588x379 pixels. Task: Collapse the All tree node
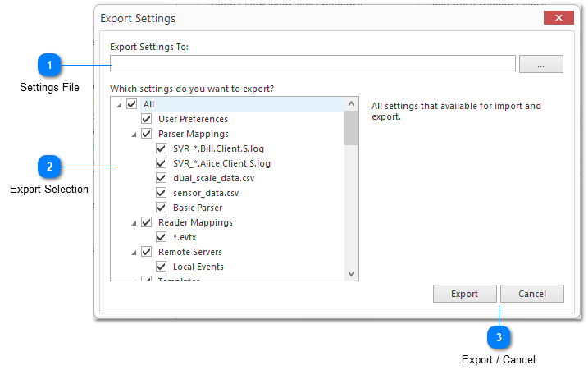pyautogui.click(x=119, y=105)
